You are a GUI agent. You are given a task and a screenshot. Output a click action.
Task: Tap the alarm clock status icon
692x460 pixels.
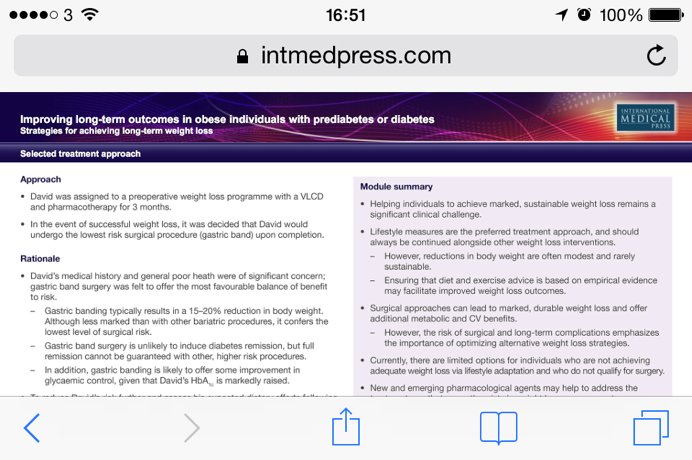coord(584,15)
